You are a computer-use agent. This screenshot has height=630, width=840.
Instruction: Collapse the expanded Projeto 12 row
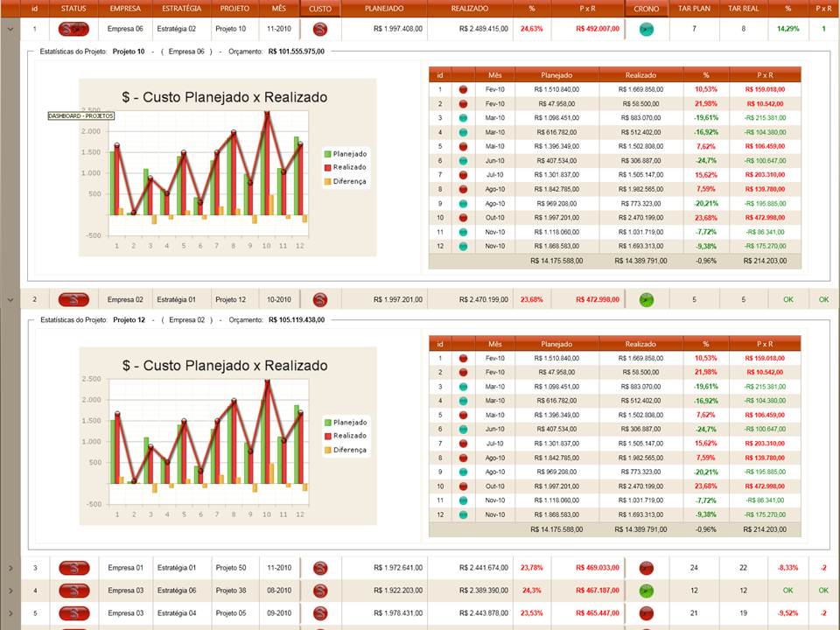10,299
